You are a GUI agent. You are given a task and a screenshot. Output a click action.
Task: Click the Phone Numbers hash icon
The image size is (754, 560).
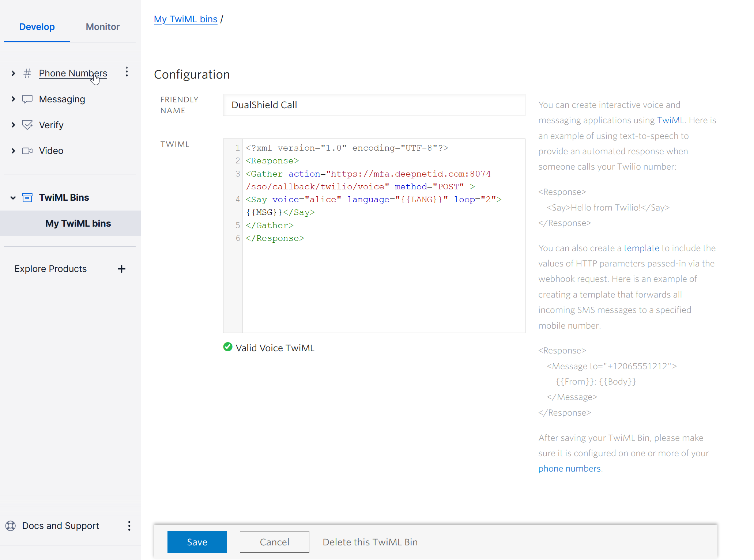pos(27,73)
